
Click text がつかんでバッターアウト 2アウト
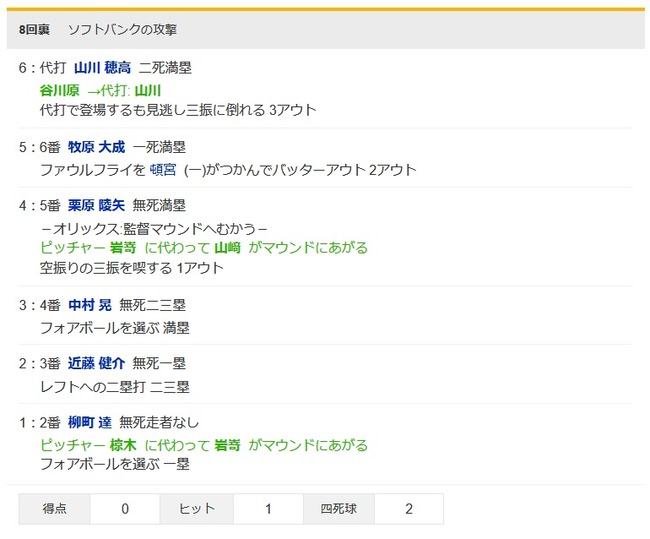[310, 170]
